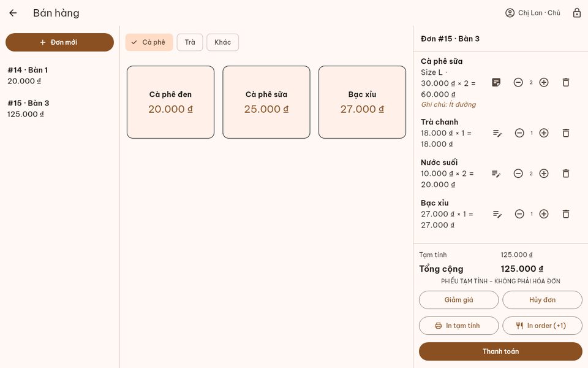Image resolution: width=588 pixels, height=368 pixels.
Task: Plus one Bạc xỉu in the order
Action: click(x=544, y=214)
